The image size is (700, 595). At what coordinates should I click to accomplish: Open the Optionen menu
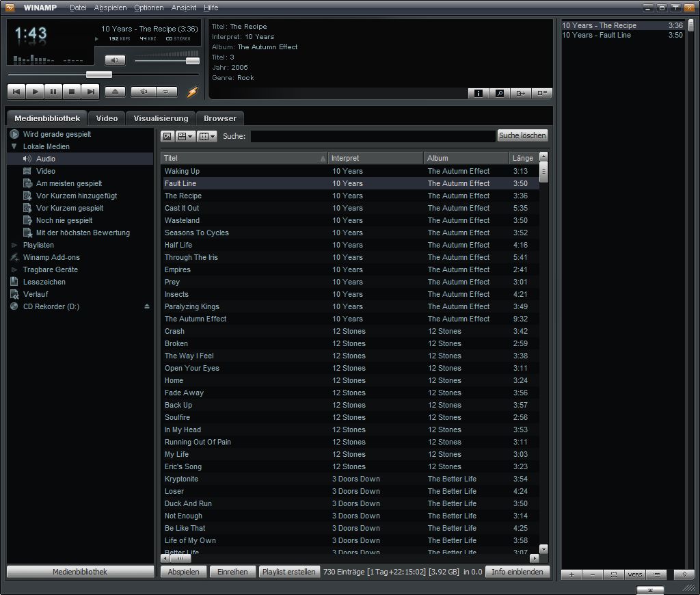(x=148, y=8)
